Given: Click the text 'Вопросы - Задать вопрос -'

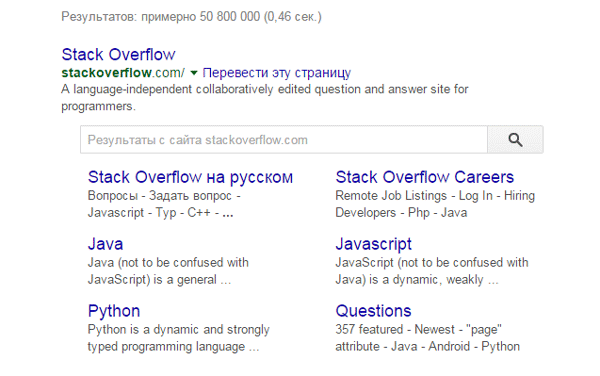Looking at the screenshot, I should tap(164, 195).
